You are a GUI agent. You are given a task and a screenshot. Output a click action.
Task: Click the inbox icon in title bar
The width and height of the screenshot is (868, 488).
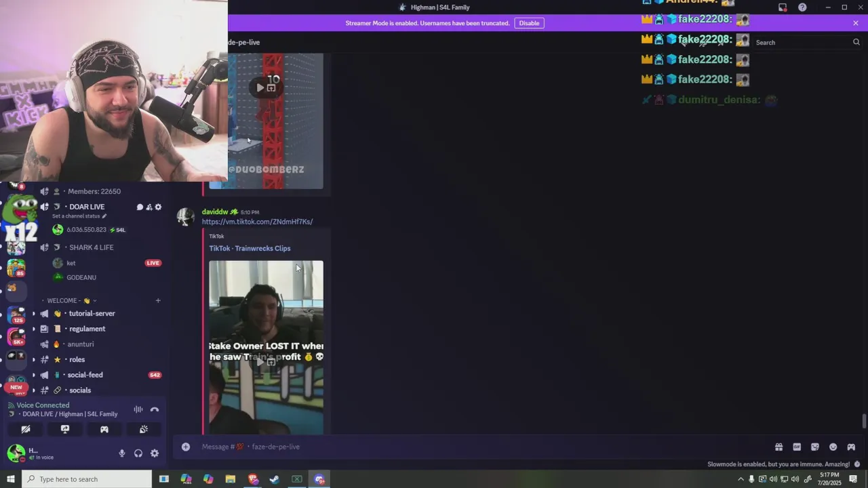coord(783,7)
